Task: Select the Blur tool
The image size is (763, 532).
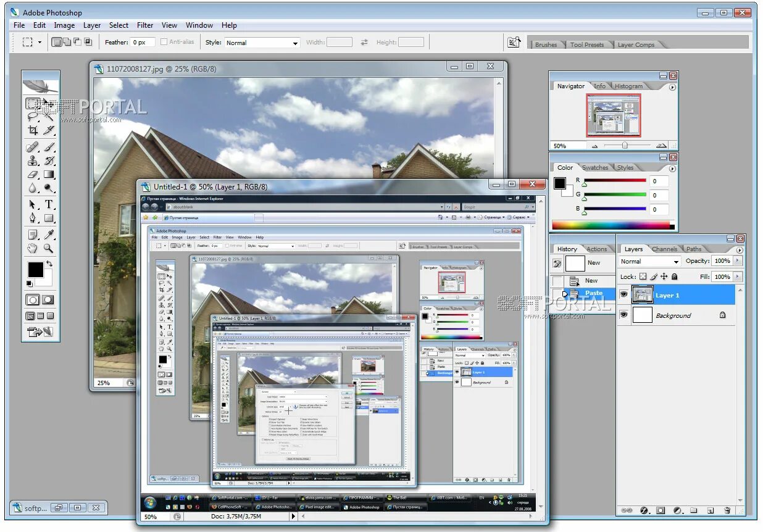Action: 32,188
